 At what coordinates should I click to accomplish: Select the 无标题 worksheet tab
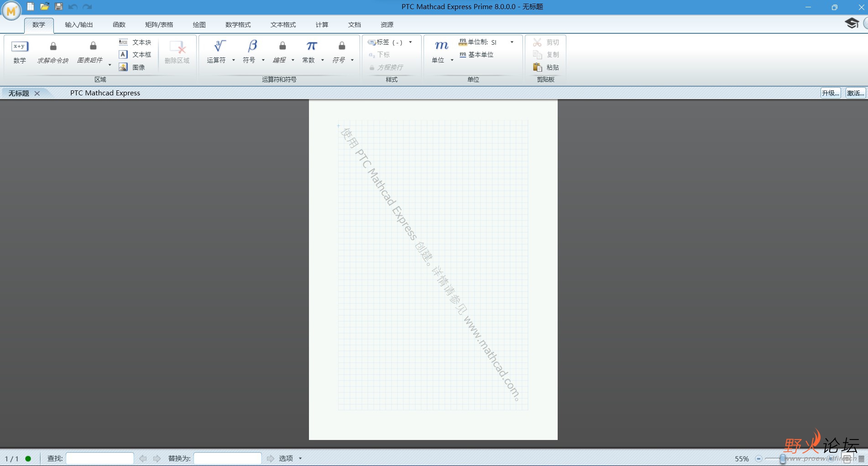(x=19, y=93)
